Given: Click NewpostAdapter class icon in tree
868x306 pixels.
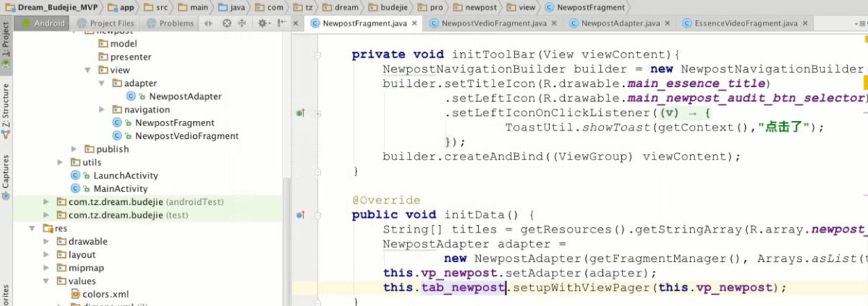Looking at the screenshot, I should pos(130,96).
